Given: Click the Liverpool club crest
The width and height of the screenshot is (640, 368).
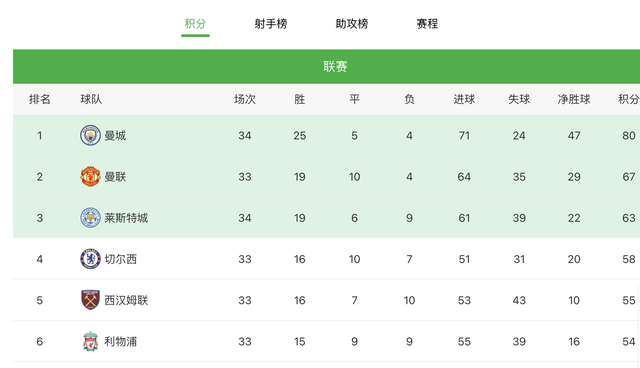Looking at the screenshot, I should [90, 341].
